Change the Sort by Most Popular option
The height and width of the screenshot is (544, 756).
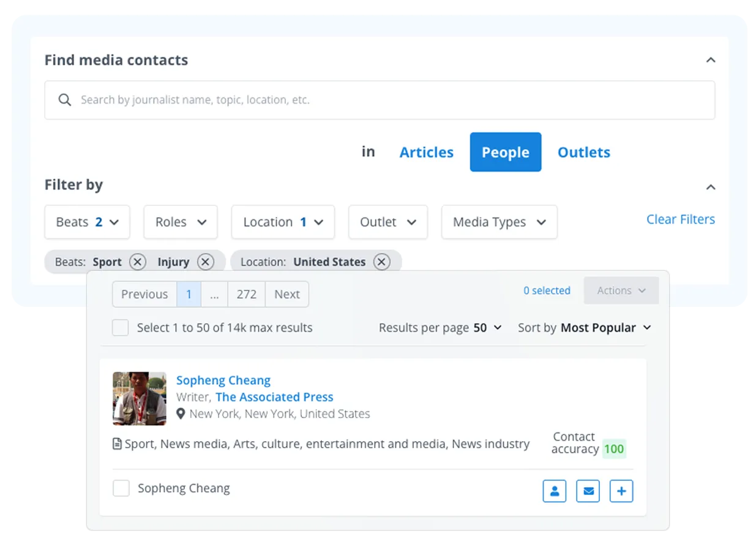585,328
